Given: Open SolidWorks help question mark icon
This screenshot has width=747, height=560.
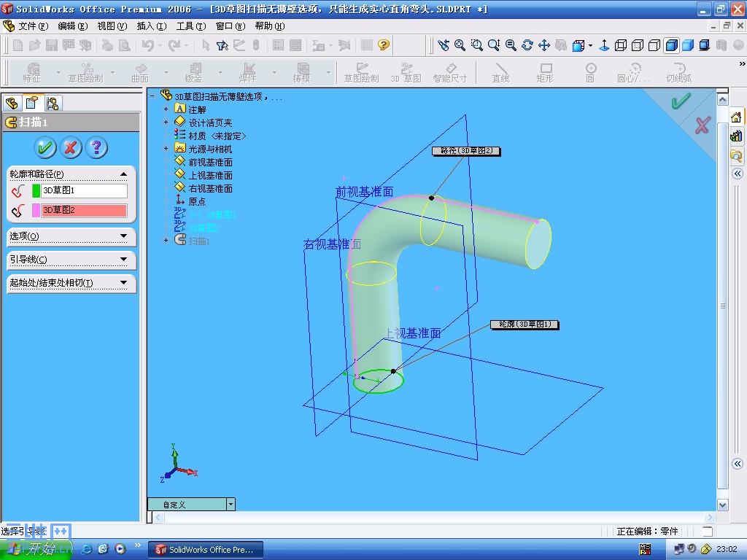Looking at the screenshot, I should [x=384, y=45].
